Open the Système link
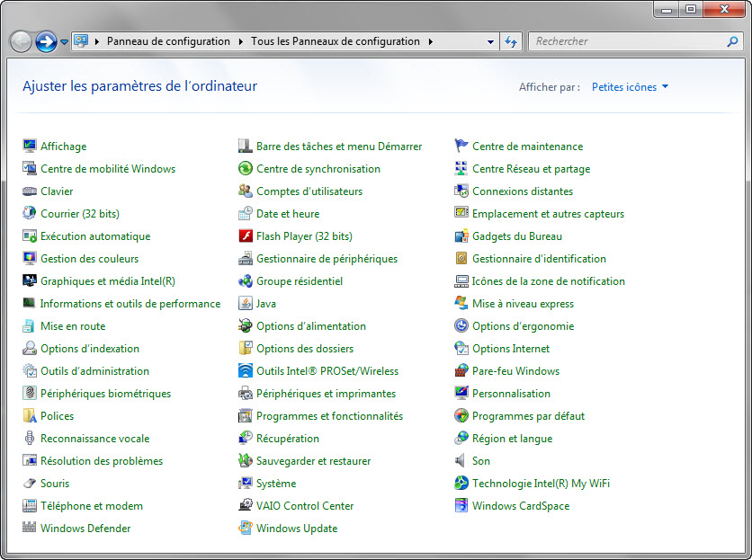Viewport: 752px width, 560px height. (276, 484)
